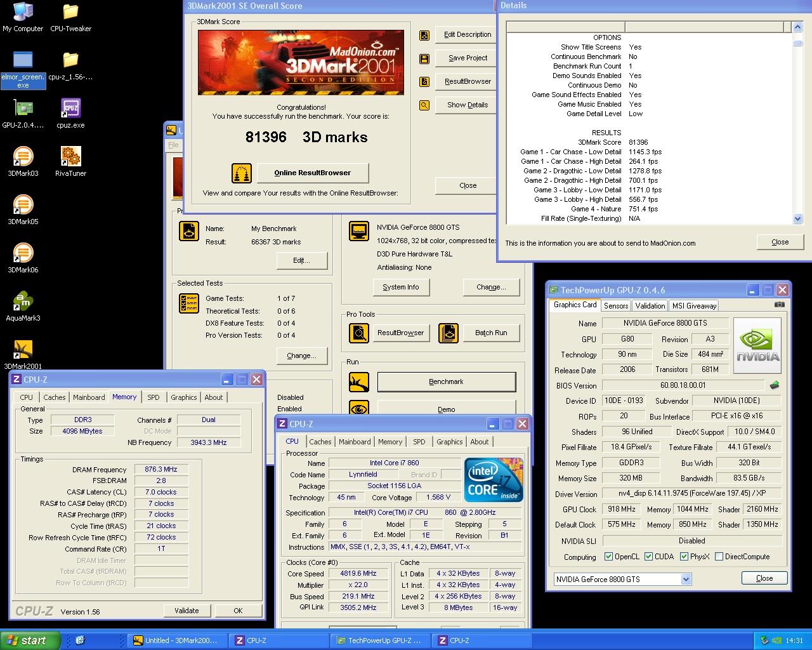Launch cpuz.exe desktop icon

[70, 114]
